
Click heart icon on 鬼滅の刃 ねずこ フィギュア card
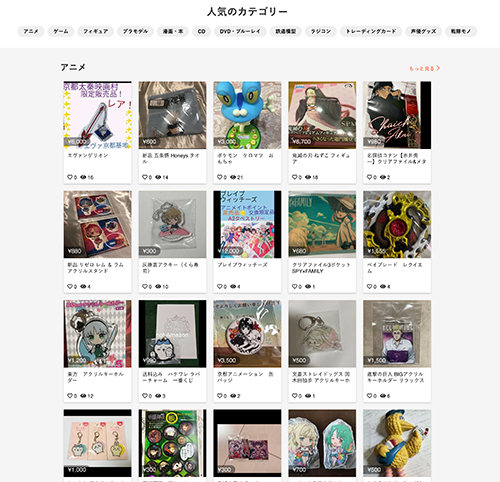coord(295,177)
